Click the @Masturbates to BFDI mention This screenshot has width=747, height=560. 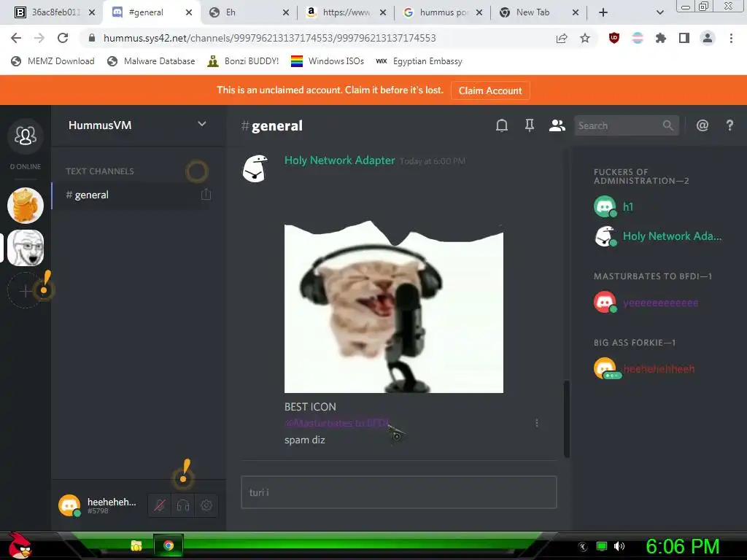[x=337, y=423]
